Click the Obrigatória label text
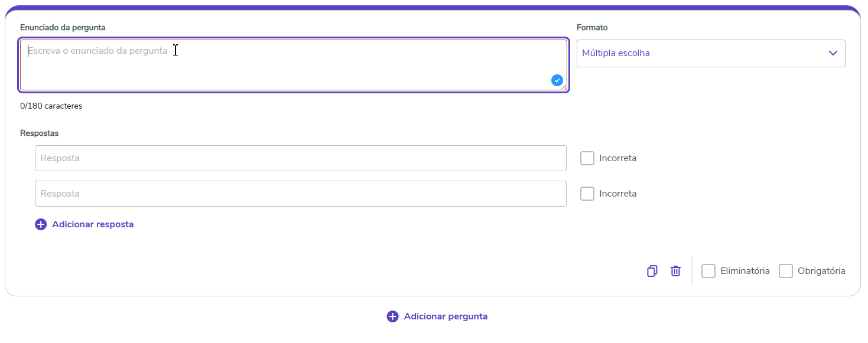 coord(821,271)
